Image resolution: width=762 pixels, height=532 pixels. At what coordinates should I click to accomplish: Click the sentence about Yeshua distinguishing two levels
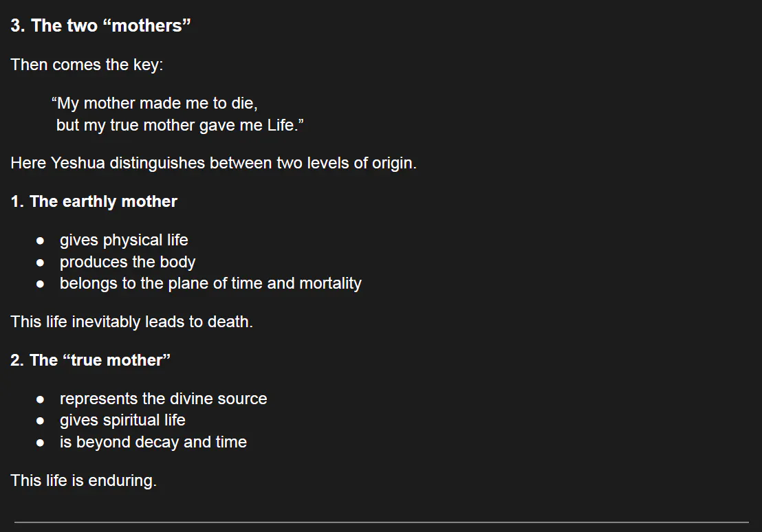(214, 163)
